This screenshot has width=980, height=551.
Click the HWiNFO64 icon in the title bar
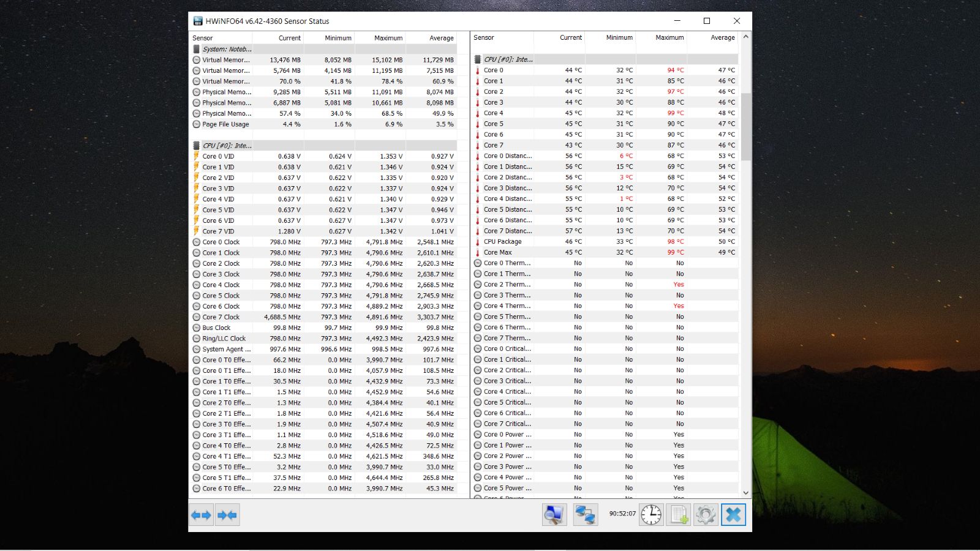[x=198, y=21]
